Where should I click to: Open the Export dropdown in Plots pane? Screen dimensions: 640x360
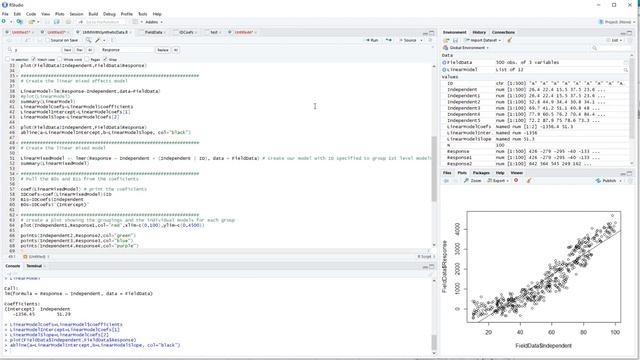pos(498,180)
